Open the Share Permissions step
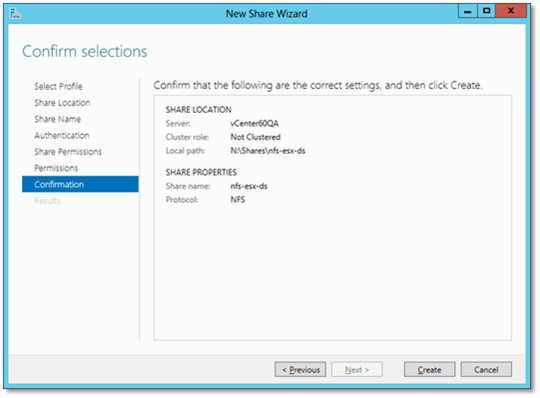 (68, 152)
